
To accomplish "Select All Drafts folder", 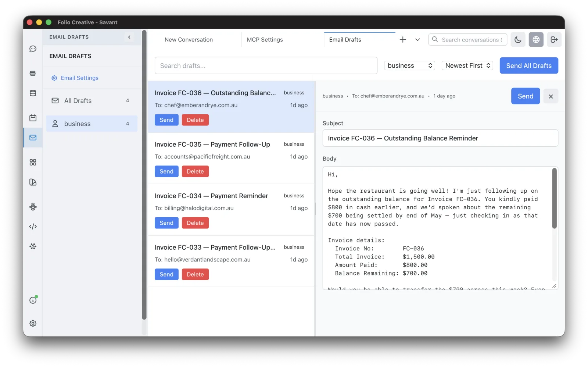I will coord(92,101).
